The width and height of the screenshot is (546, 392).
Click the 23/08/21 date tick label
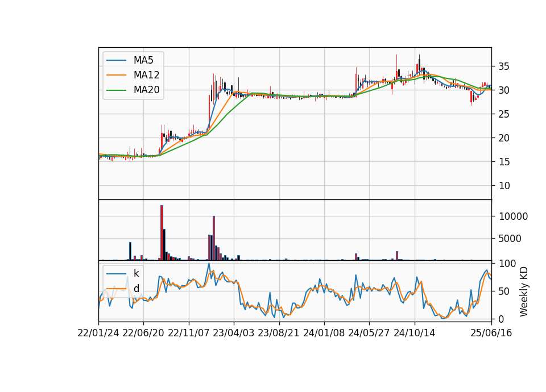point(279,333)
